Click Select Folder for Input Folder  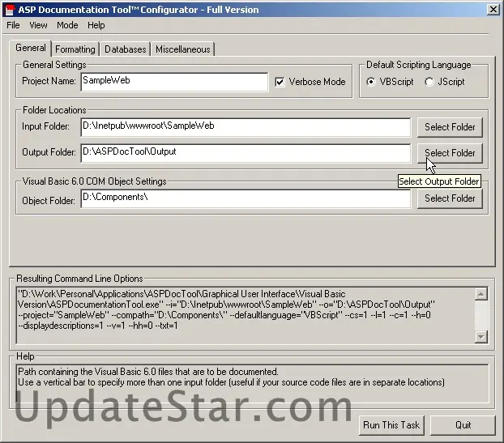pos(450,127)
